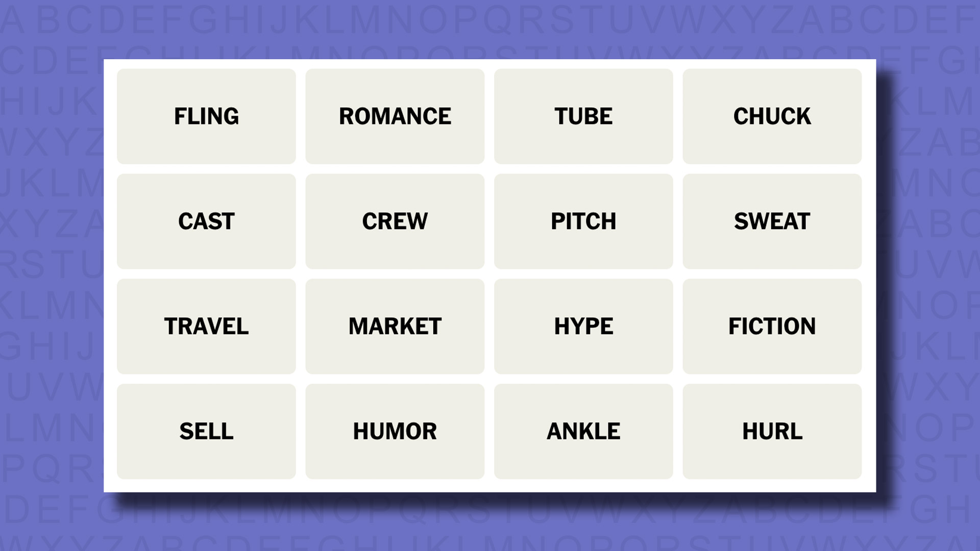Select the SWEAT word tile
Viewport: 980px width, 551px height.
point(772,221)
